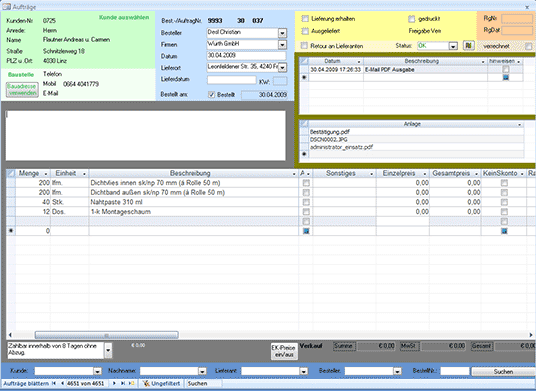Toggle KeinSkonto checkbox for 1-k Montageschaum
536x391 pixels.
tap(504, 212)
